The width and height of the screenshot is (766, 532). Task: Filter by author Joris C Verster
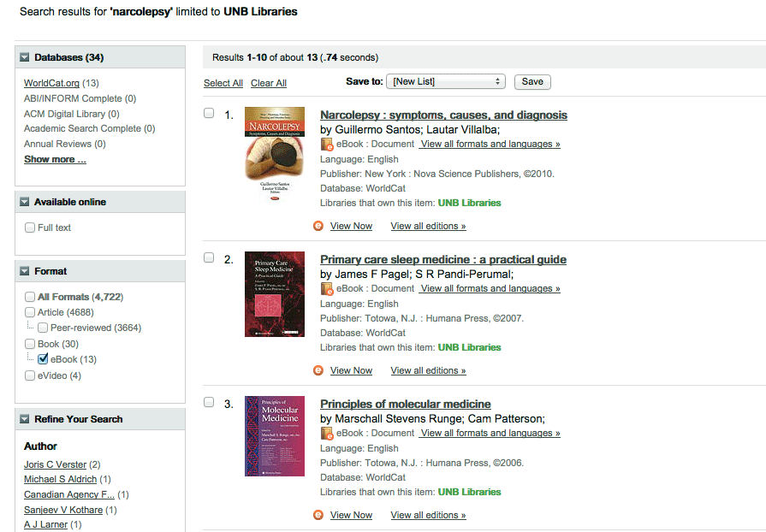pyautogui.click(x=55, y=464)
